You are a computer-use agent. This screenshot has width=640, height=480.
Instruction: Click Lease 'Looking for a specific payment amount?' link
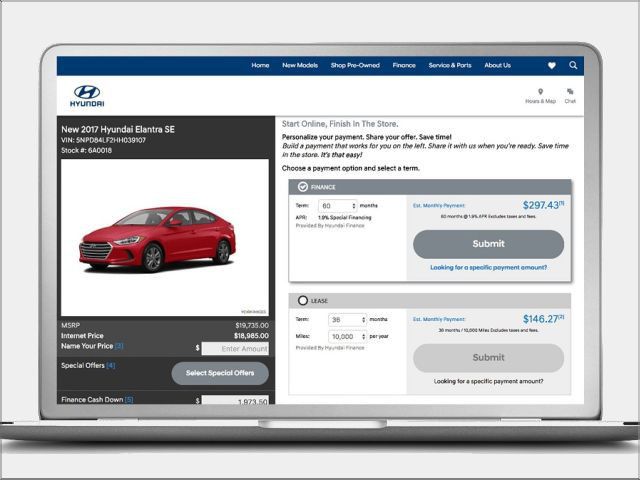tap(489, 381)
